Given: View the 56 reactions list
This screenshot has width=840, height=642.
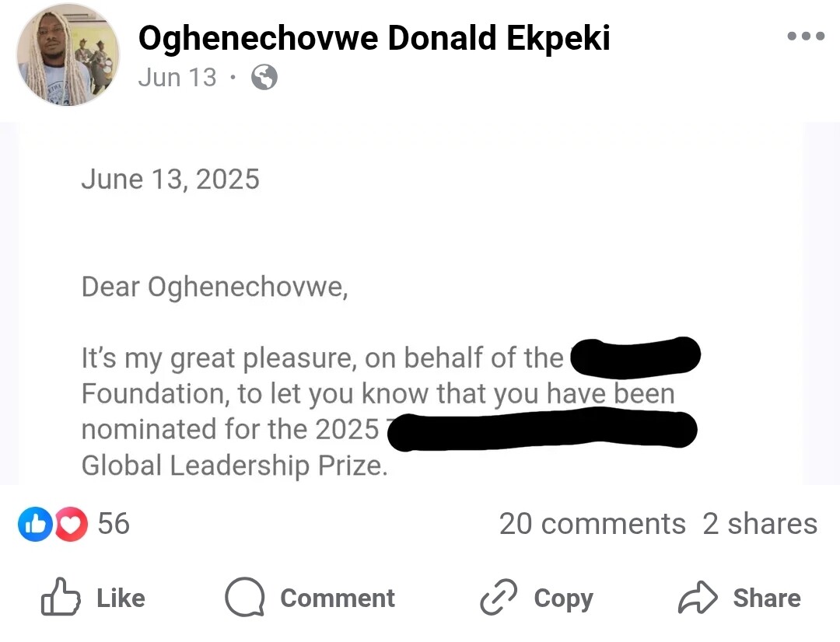Looking at the screenshot, I should pyautogui.click(x=114, y=524).
